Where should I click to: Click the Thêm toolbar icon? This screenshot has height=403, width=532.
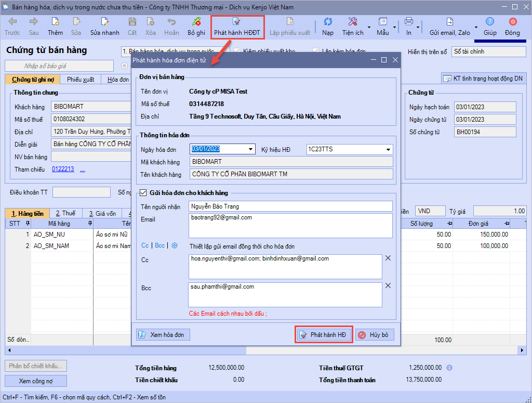55,22
